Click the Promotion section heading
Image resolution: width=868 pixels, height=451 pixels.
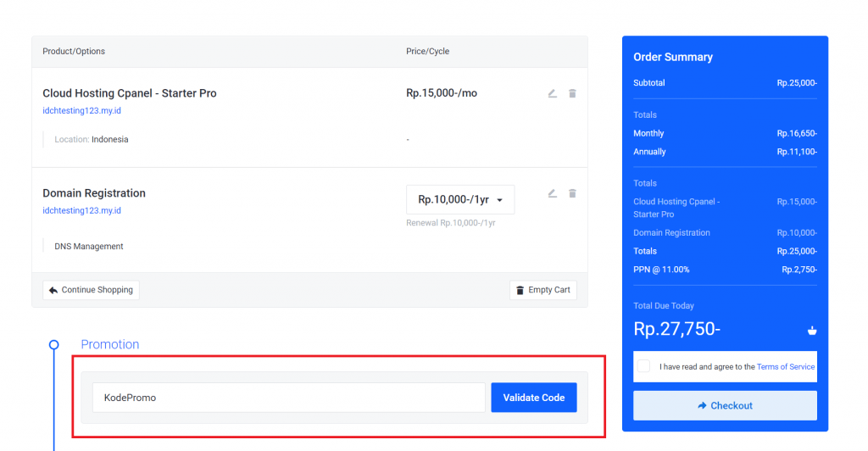click(110, 344)
